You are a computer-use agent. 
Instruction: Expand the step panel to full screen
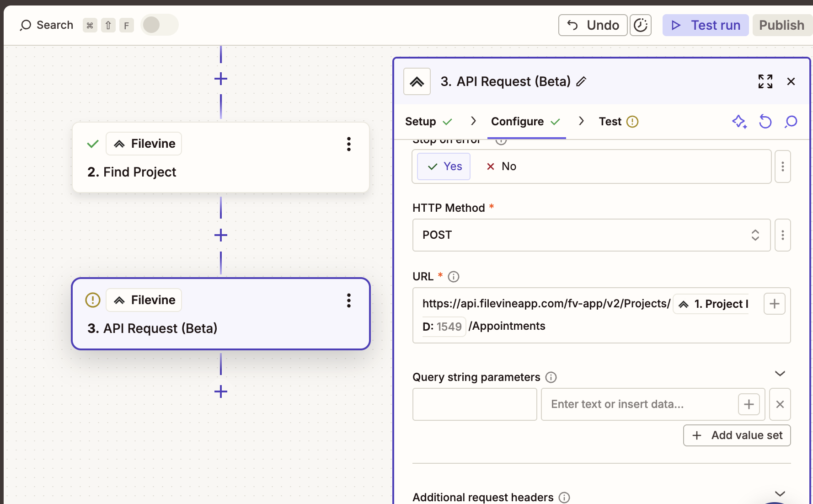[765, 81]
